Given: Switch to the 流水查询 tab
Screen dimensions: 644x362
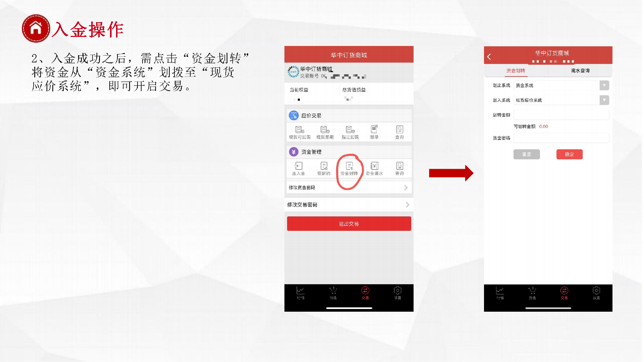Looking at the screenshot, I should click(x=580, y=70).
